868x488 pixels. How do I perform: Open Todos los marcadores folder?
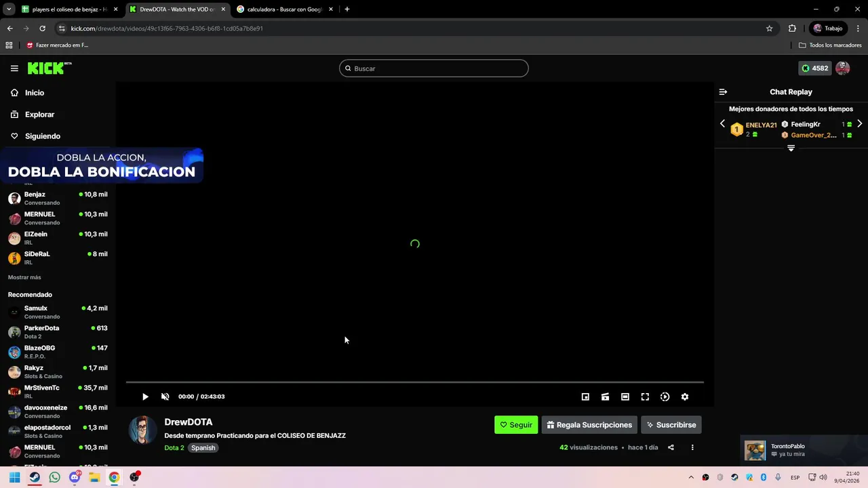pyautogui.click(x=830, y=45)
